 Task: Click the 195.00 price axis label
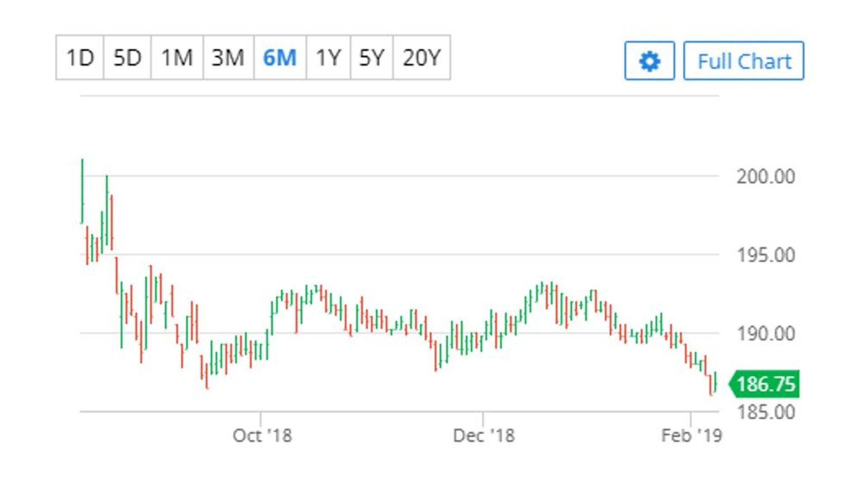coord(765,255)
